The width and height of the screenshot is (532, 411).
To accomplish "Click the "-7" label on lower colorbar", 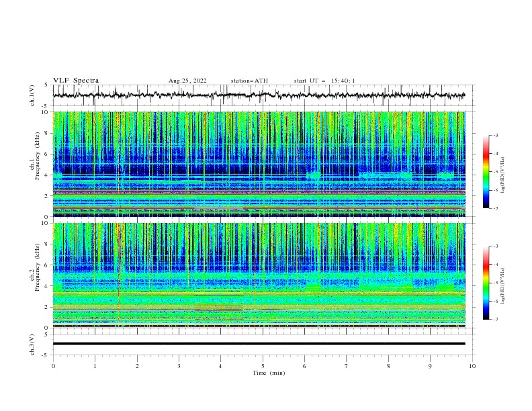I will [495, 319].
